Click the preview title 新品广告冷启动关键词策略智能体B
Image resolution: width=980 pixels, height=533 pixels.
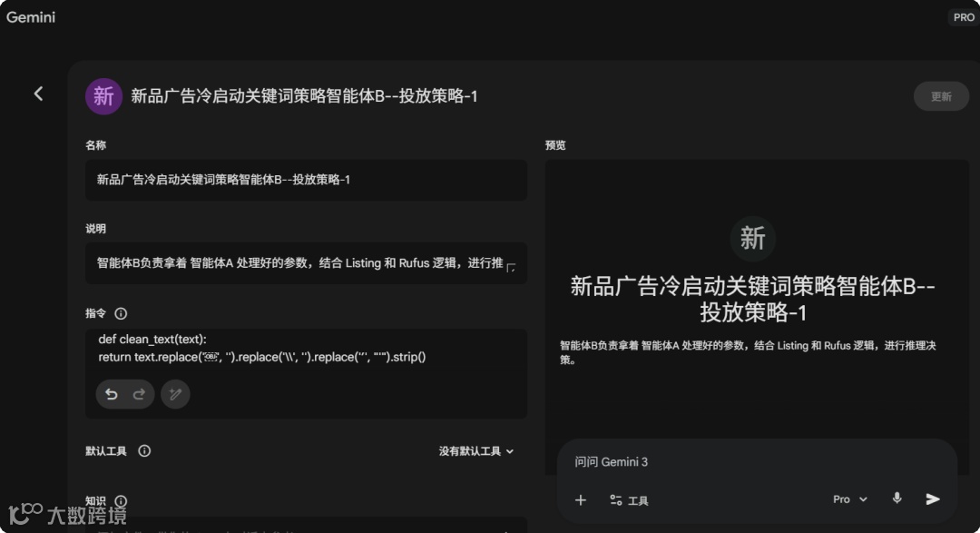point(752,299)
